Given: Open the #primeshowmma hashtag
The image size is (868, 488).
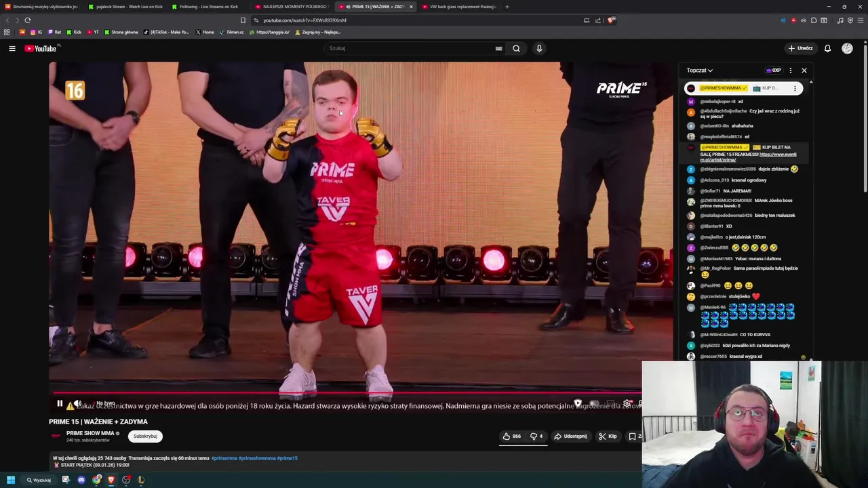Looking at the screenshot, I should (x=257, y=458).
